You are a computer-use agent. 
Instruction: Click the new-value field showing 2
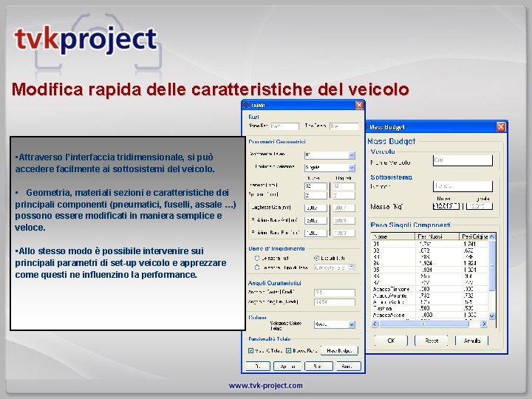point(316,195)
